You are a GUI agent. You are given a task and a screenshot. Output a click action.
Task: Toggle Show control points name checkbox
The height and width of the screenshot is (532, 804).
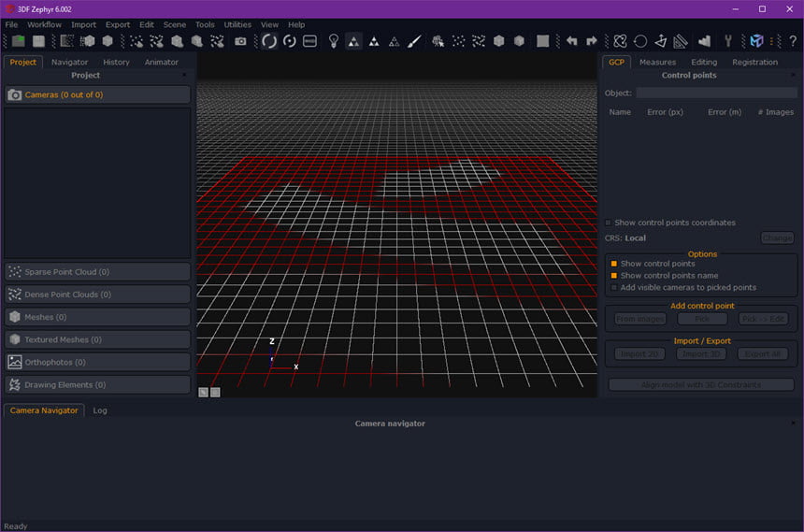coord(614,276)
